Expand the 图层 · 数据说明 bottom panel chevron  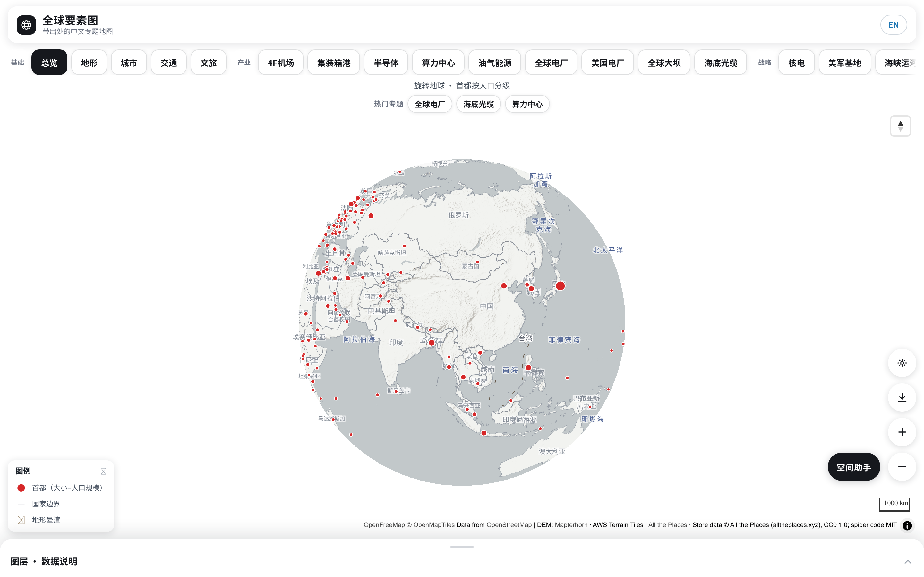coord(908,562)
